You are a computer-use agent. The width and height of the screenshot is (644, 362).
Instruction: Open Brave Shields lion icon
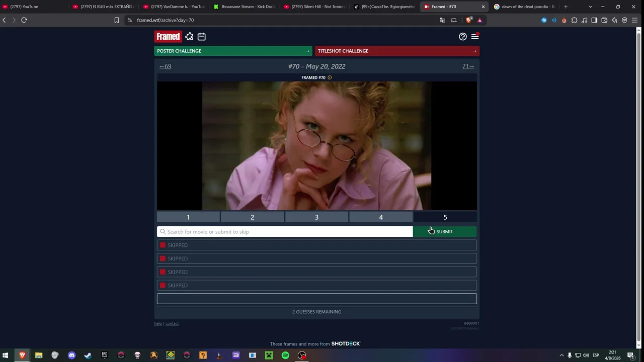(x=469, y=20)
